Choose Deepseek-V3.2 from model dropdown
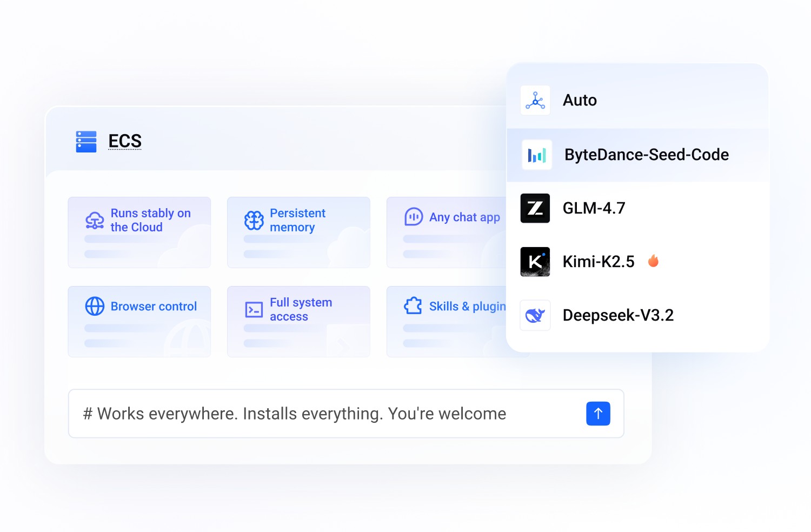The image size is (811, 532). coord(618,315)
